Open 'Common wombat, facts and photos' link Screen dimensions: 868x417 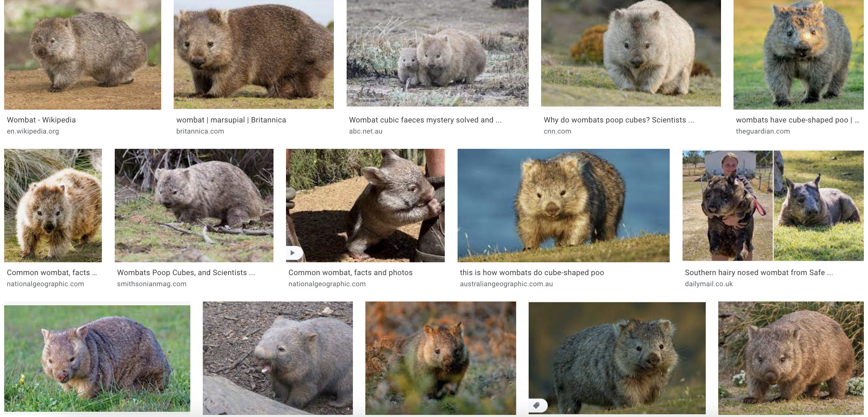pyautogui.click(x=350, y=273)
